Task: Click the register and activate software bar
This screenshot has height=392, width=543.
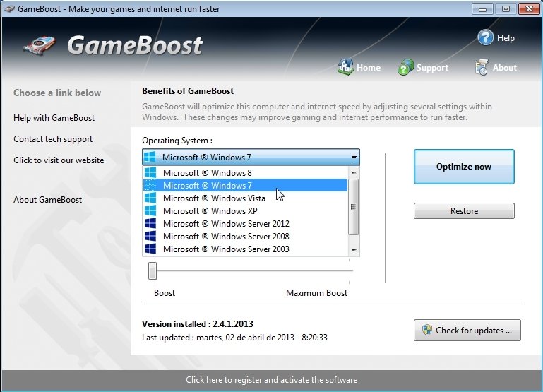Action: click(271, 380)
